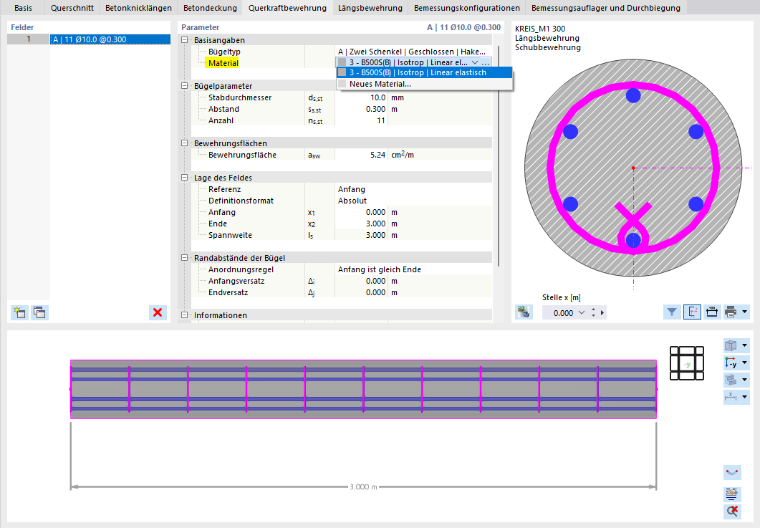The width and height of the screenshot is (760, 528).
Task: Click the print icon in cross-section panel
Action: tap(730, 312)
